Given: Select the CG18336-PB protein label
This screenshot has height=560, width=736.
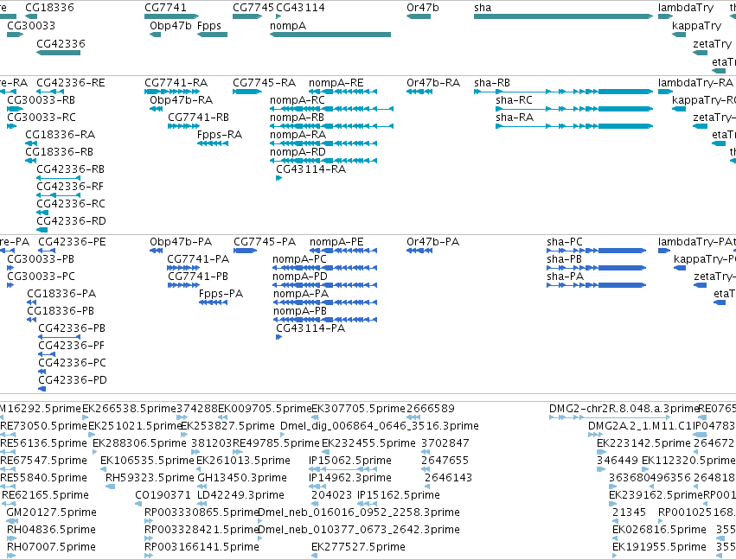Looking at the screenshot, I should [x=61, y=311].
